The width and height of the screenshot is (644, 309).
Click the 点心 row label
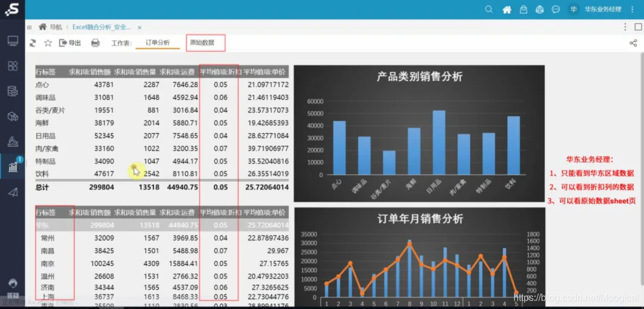click(42, 85)
